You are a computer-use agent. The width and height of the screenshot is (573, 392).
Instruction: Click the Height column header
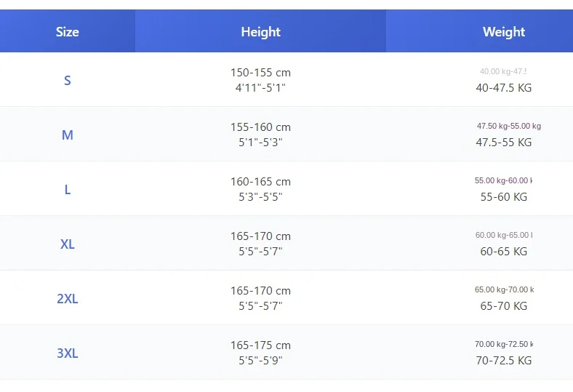[x=260, y=32]
